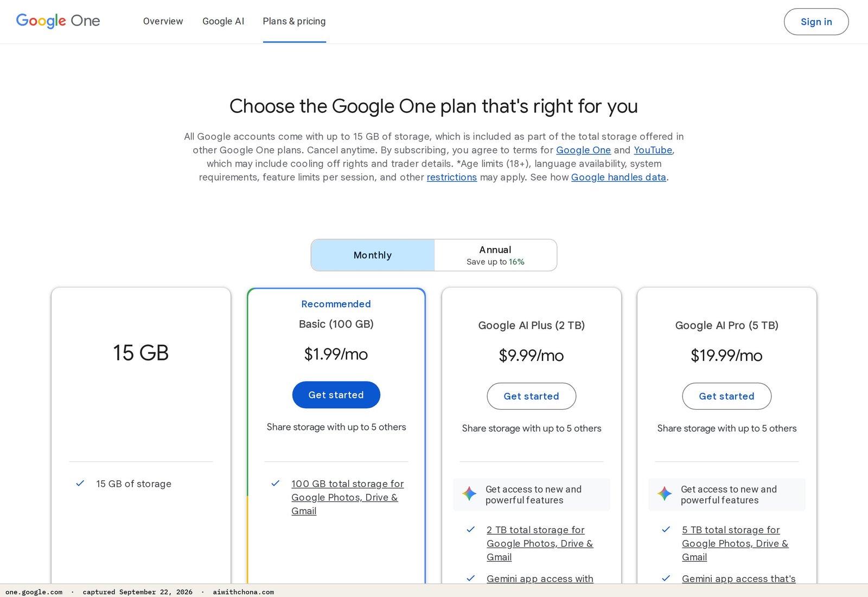Get started with Basic 100 GB plan
The height and width of the screenshot is (597, 868).
336,395
